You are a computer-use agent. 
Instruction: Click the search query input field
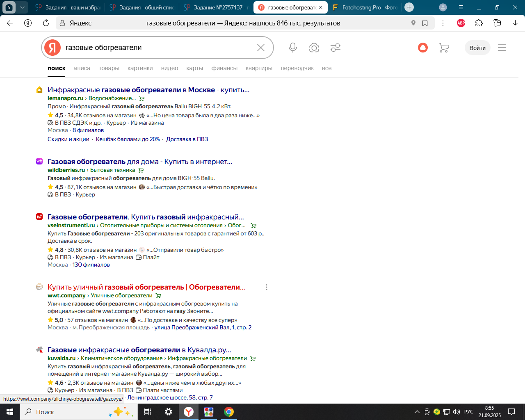point(158,48)
